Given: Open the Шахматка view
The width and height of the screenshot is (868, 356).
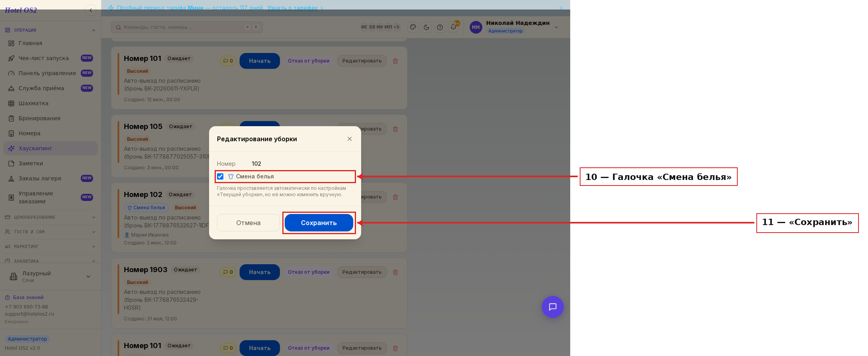Looking at the screenshot, I should coord(50,103).
